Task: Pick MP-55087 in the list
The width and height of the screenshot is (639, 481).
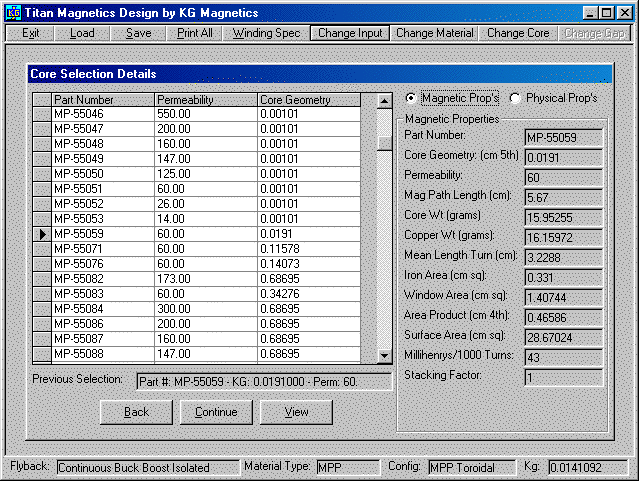Action: coord(196,339)
